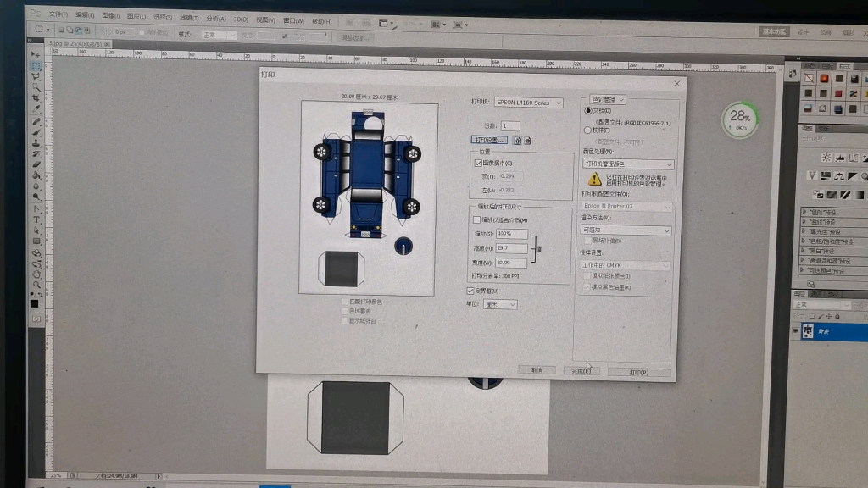Select the Pen tool
Image resolution: width=868 pixels, height=488 pixels.
[x=36, y=208]
